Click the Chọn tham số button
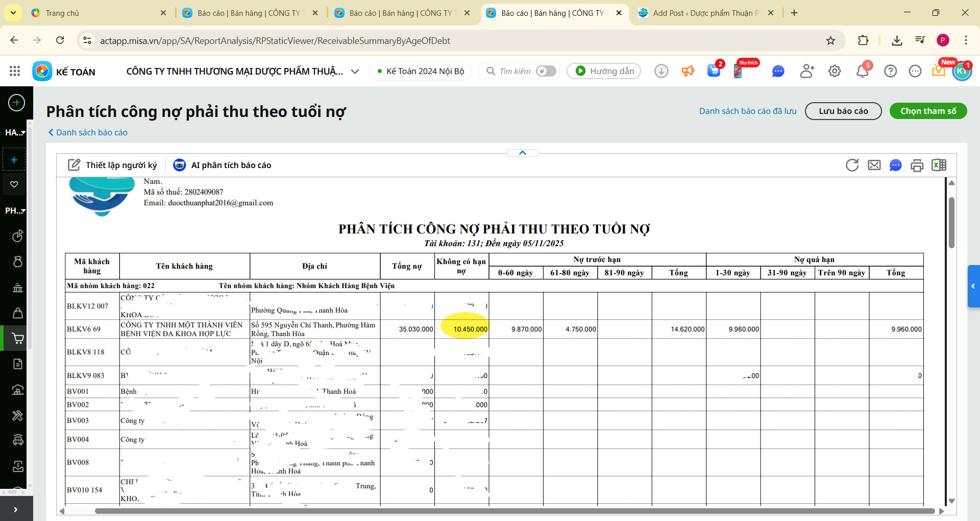Image resolution: width=980 pixels, height=521 pixels. [927, 111]
